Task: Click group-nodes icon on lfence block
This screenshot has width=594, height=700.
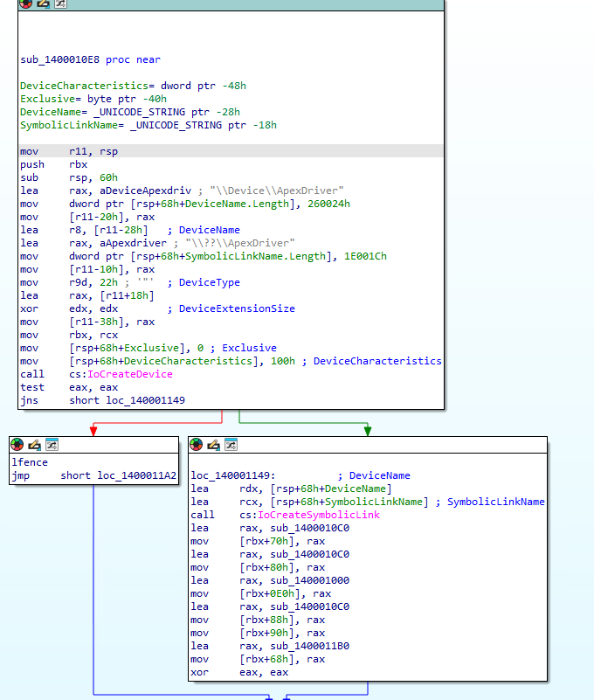Action: (52, 445)
